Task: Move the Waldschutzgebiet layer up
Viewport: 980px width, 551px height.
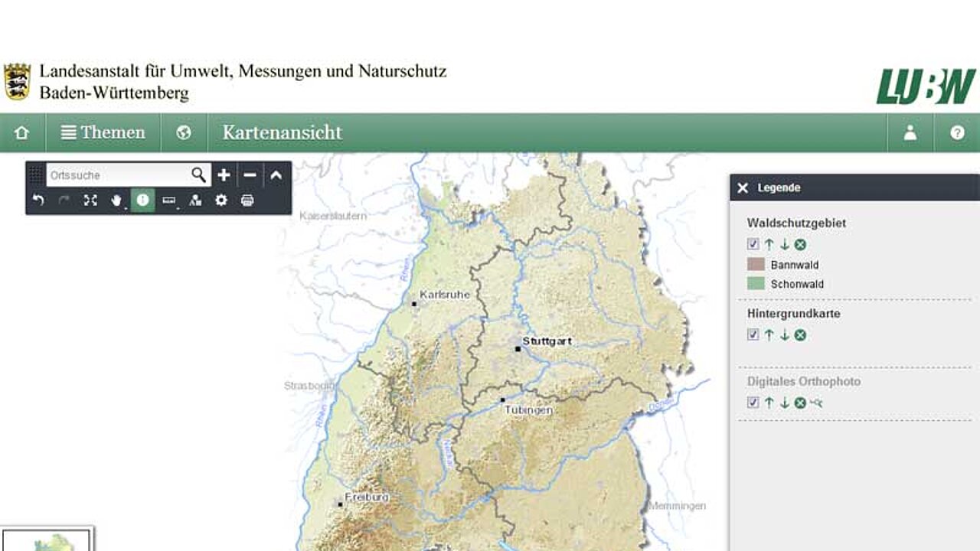Action: tap(769, 244)
